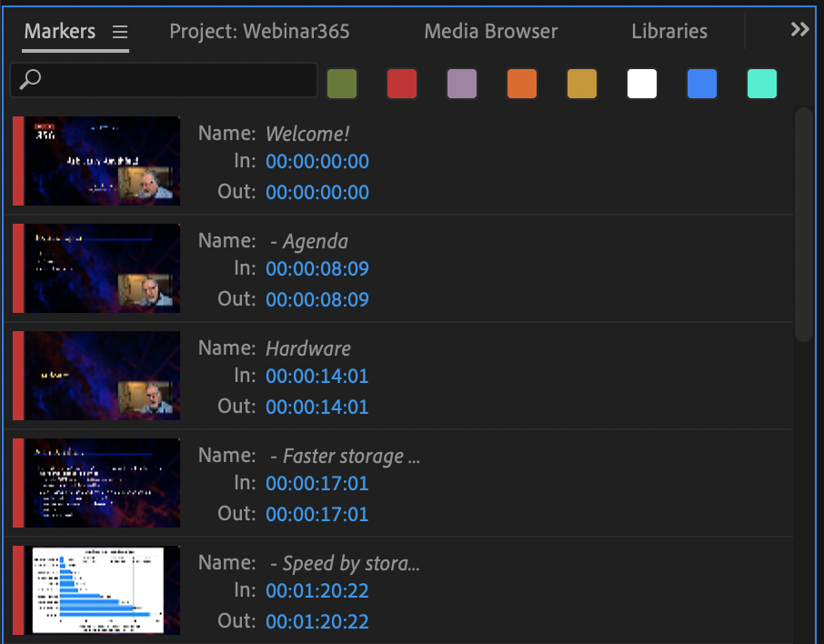Toggle the cyan marker color filter
The image size is (824, 644).
pos(762,84)
